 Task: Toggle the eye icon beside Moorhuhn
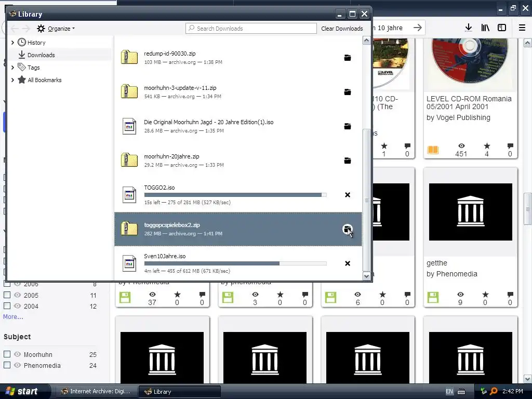pos(17,354)
